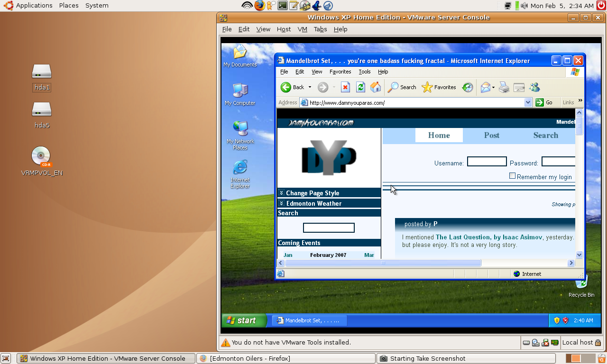The height and width of the screenshot is (364, 607).
Task: Click the Windows XP start button
Action: (244, 320)
